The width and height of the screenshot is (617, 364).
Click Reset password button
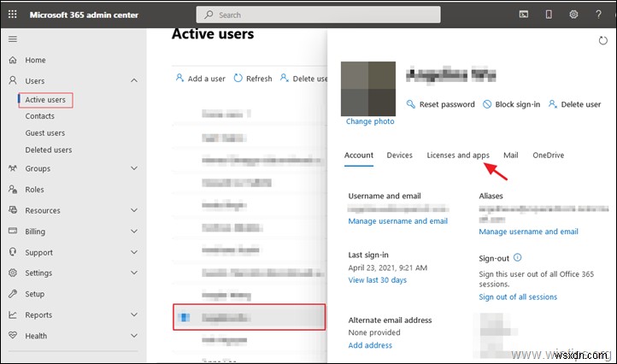tap(440, 104)
